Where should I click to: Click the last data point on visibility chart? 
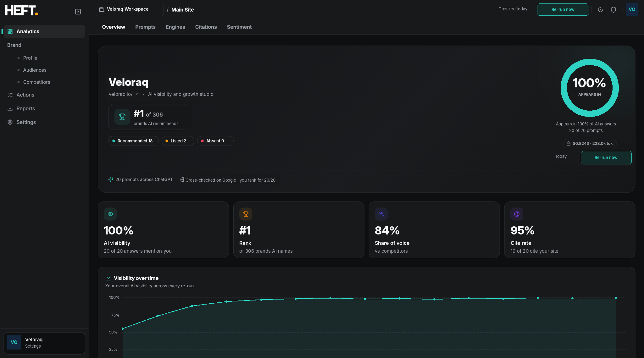click(x=616, y=298)
